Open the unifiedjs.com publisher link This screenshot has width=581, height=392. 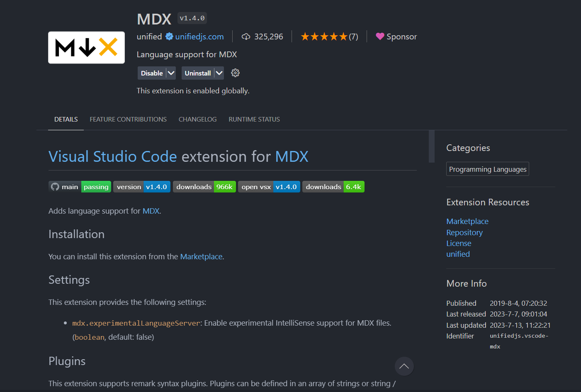point(199,37)
